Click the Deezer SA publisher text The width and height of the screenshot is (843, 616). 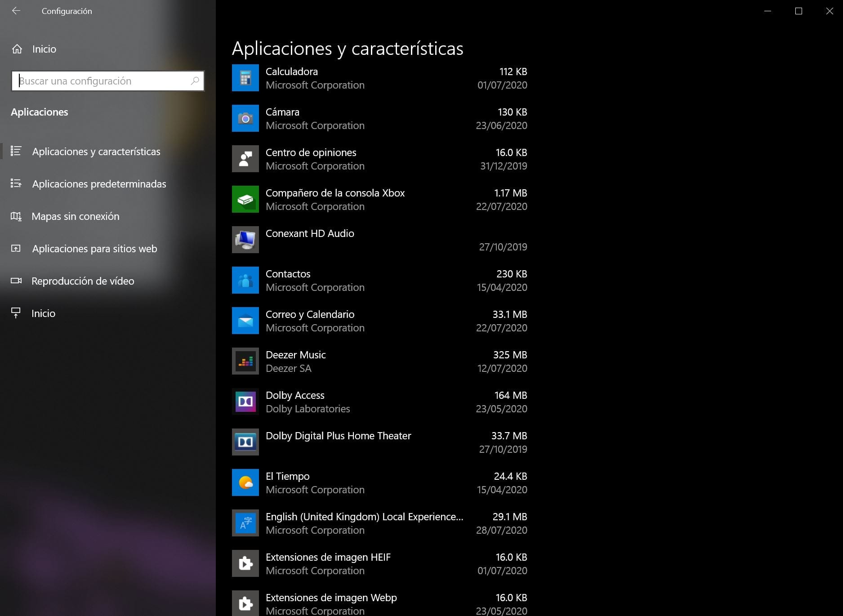(289, 368)
